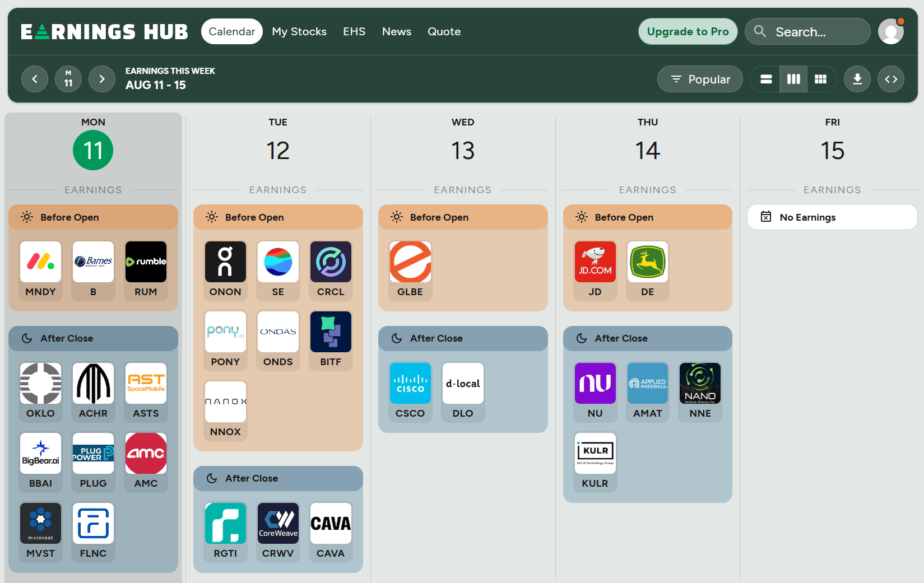This screenshot has width=924, height=583.
Task: Select Wednesday 13 date
Action: [x=463, y=151]
